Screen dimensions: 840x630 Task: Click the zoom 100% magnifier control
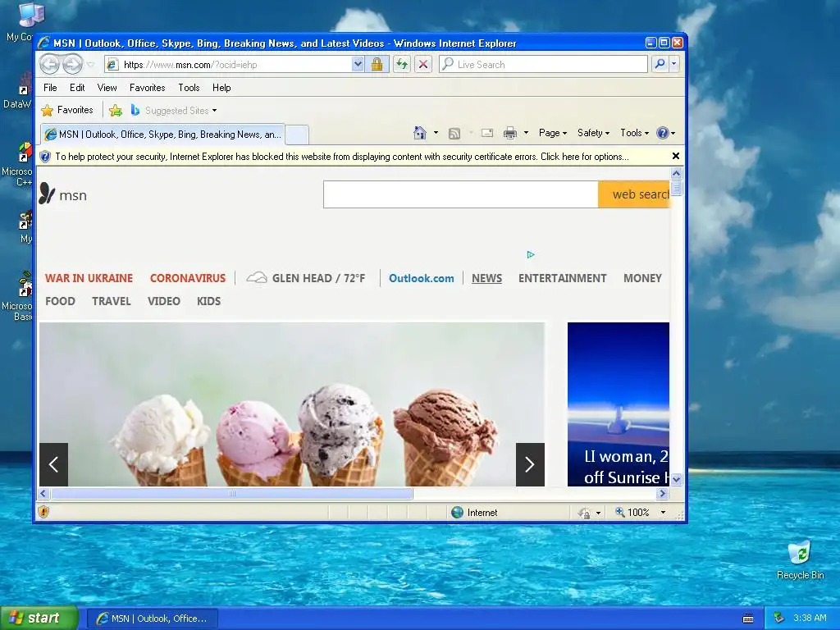click(x=632, y=513)
